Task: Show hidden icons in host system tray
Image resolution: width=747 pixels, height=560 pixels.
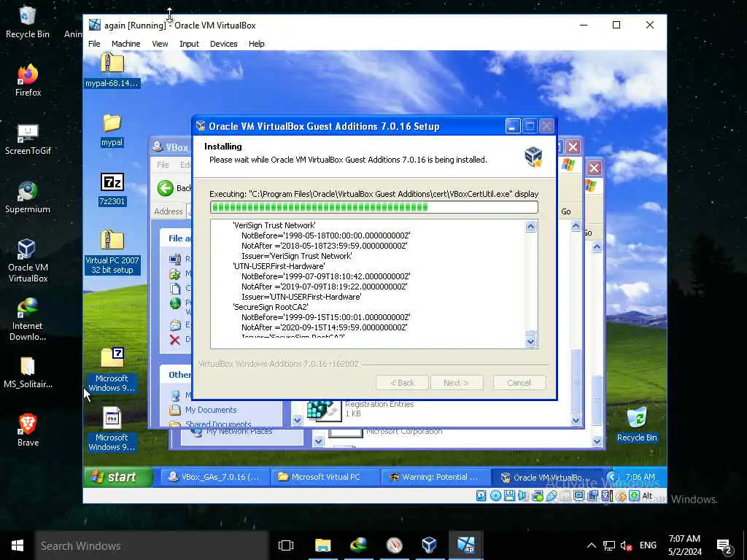Action: [x=591, y=545]
